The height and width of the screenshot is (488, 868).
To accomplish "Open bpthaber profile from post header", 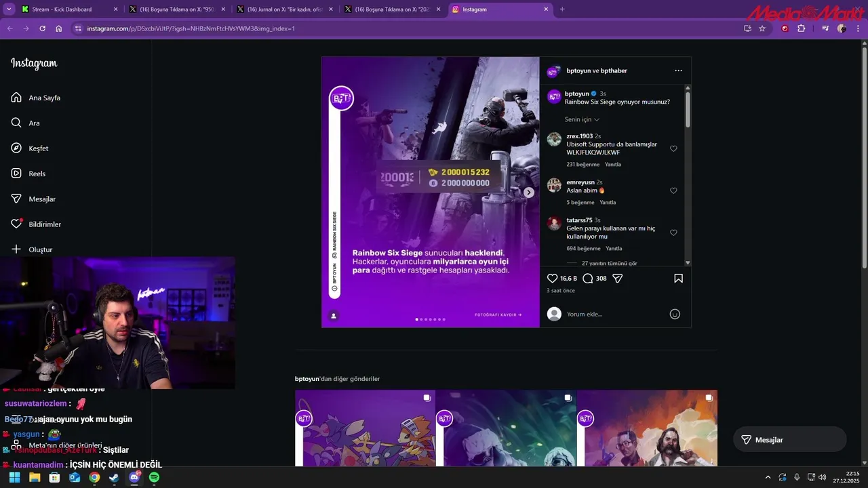I will pos(614,70).
